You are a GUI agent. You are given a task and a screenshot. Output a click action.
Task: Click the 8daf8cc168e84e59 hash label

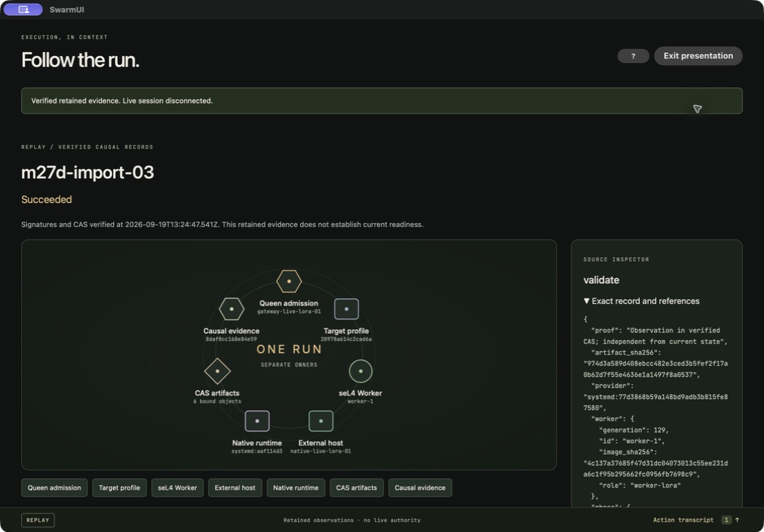[x=232, y=339]
